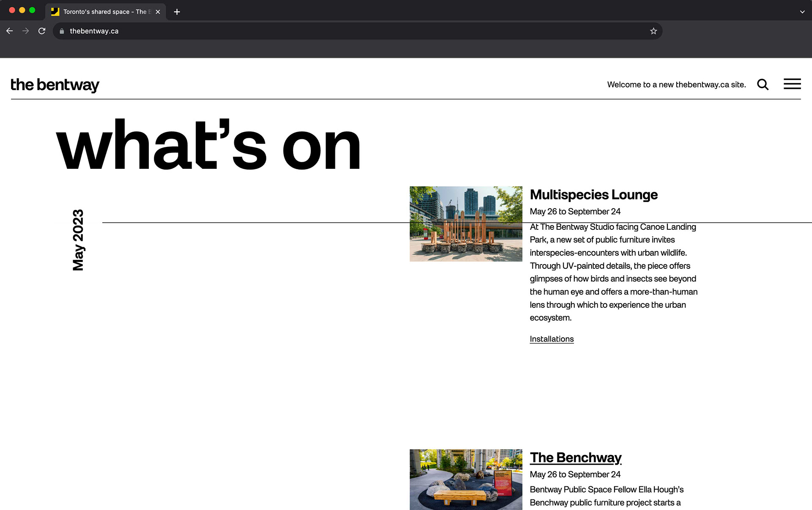Select the Toronto's shared space tab
The image size is (812, 510).
pos(105,12)
